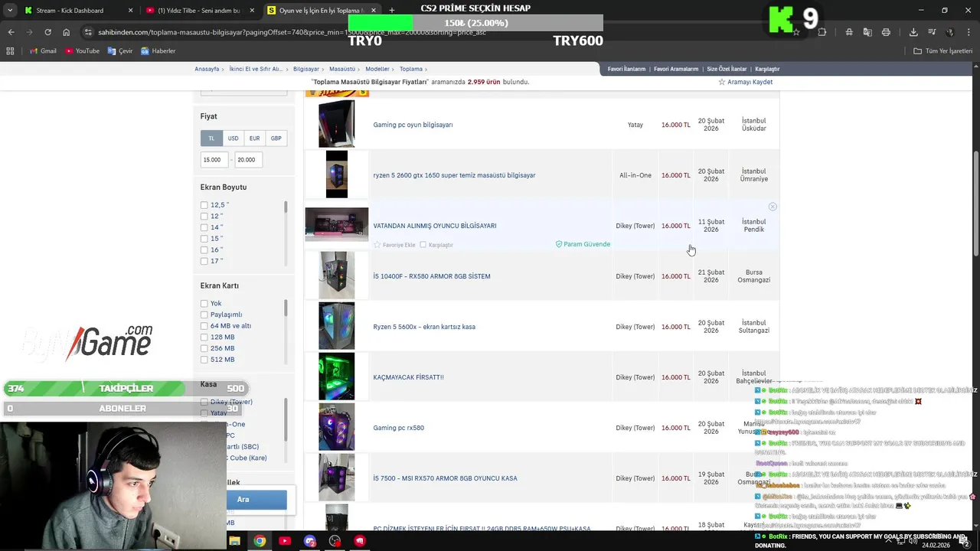Open OBS Studio icon in taskbar
Image resolution: width=980 pixels, height=551 pixels.
tap(335, 541)
